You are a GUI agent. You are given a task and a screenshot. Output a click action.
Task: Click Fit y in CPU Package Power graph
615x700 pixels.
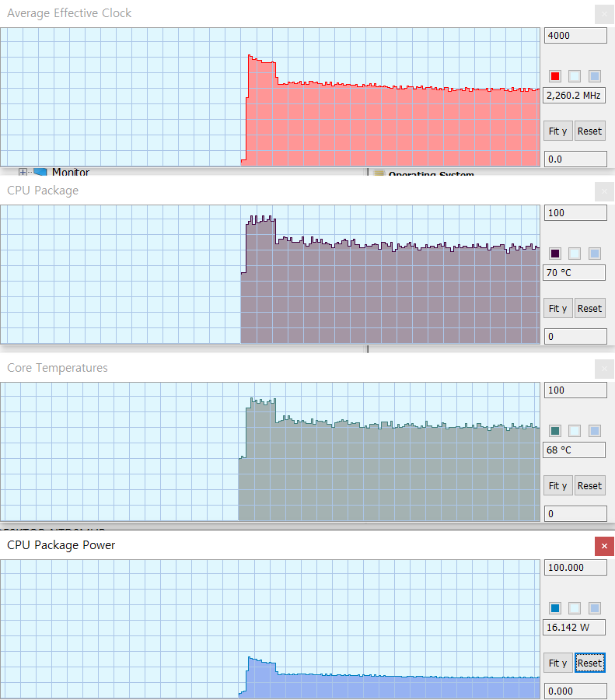coord(558,663)
